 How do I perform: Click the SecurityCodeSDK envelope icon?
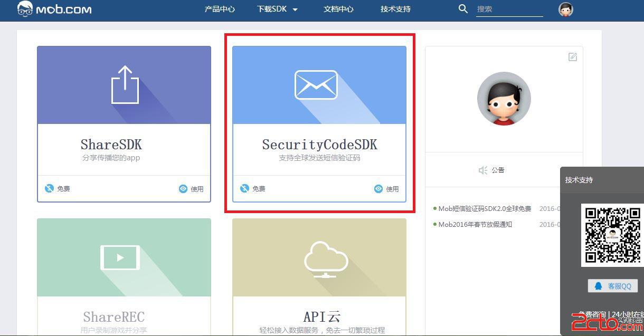[x=316, y=85]
